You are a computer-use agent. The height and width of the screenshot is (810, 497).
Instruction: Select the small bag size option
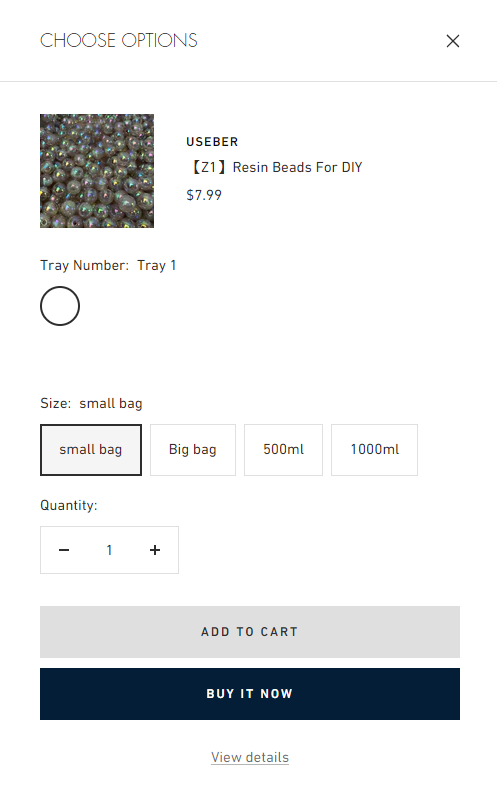[91, 450]
